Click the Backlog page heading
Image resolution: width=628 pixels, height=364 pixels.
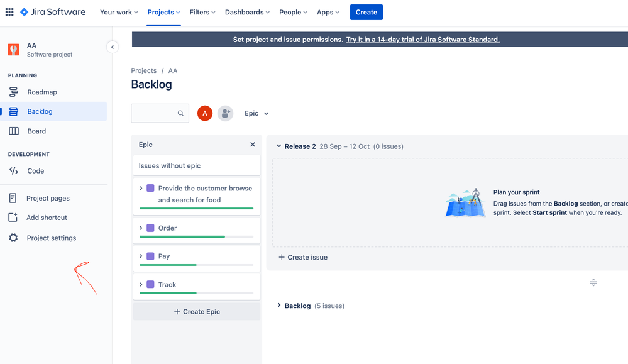click(151, 84)
